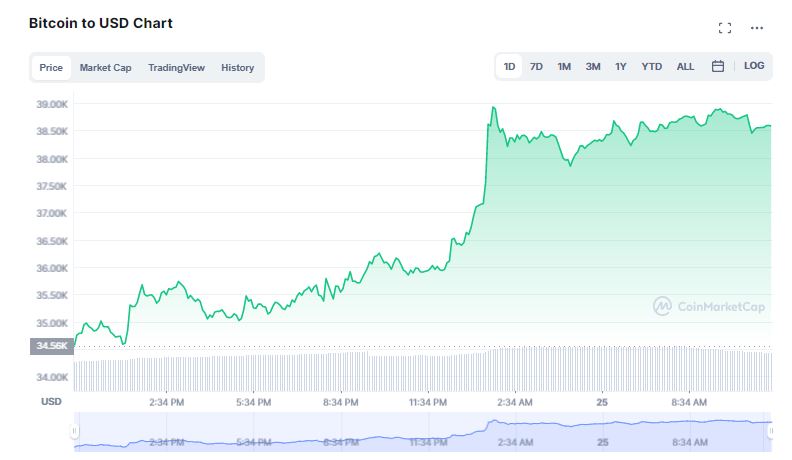View the YTD range
The image size is (792, 460).
[651, 67]
